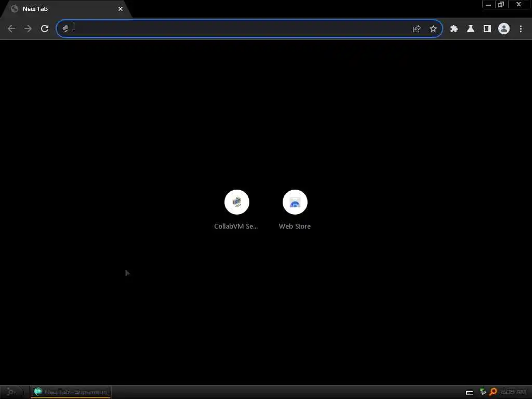Reload the current page
Image resolution: width=532 pixels, height=399 pixels.
(x=45, y=29)
